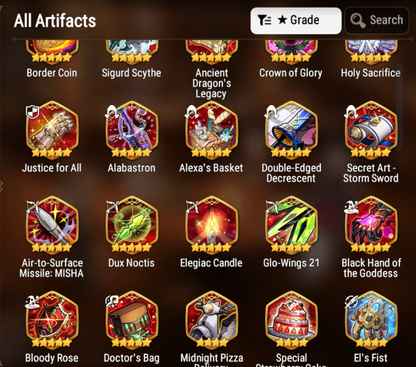Choose Black Hand of the Goddess

[371, 226]
